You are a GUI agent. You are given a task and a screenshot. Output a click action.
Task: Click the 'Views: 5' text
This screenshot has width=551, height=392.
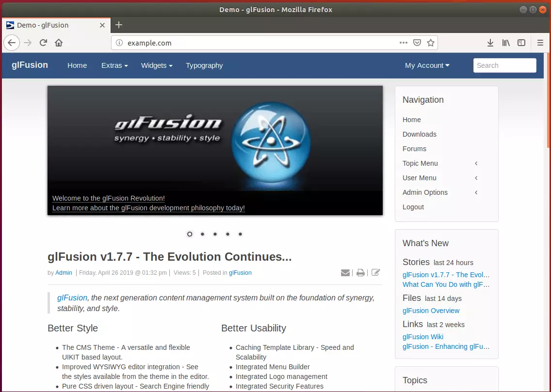(184, 273)
